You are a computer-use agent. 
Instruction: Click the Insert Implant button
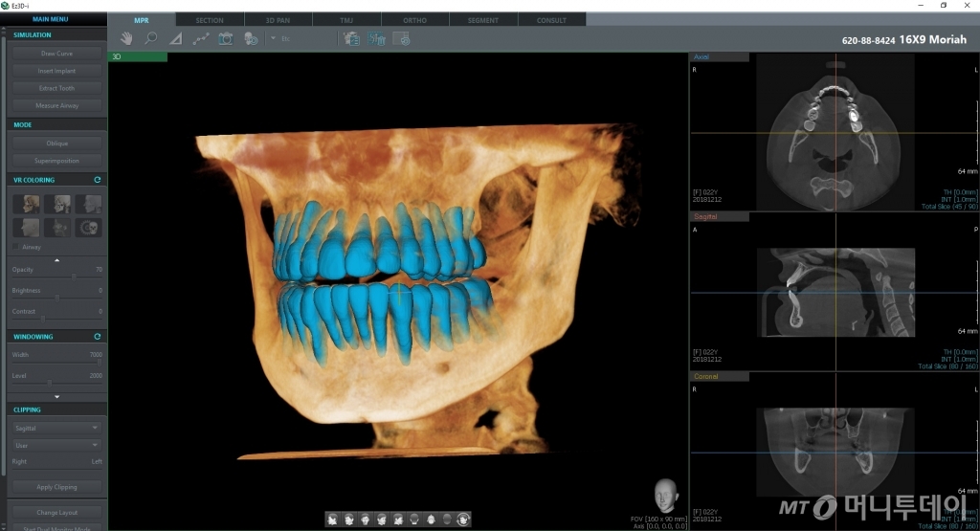[56, 71]
